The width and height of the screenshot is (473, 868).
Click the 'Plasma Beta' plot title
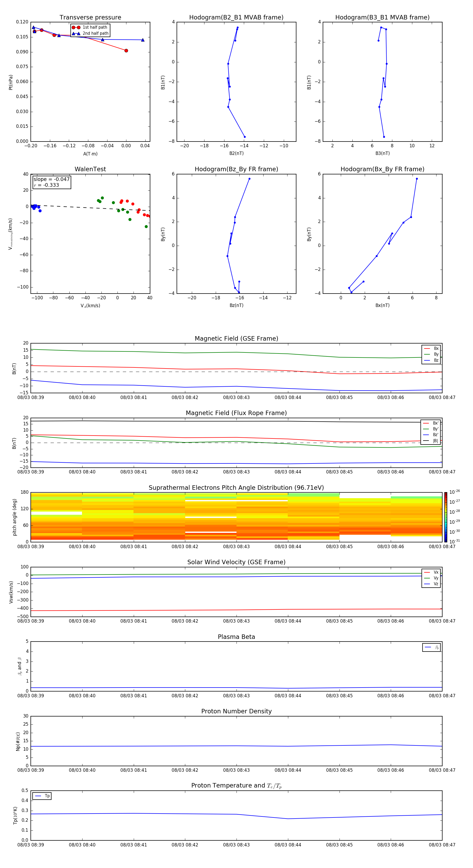236,637
